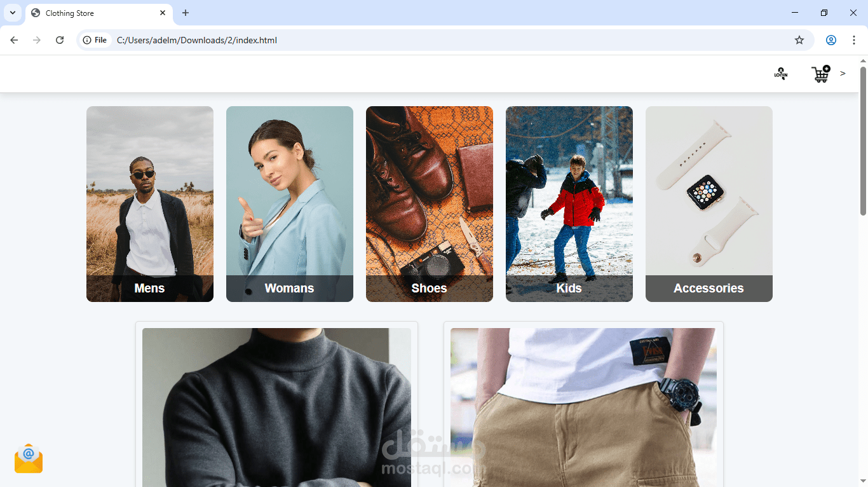Open the shopping cart icon
The height and width of the screenshot is (487, 868).
(x=821, y=74)
